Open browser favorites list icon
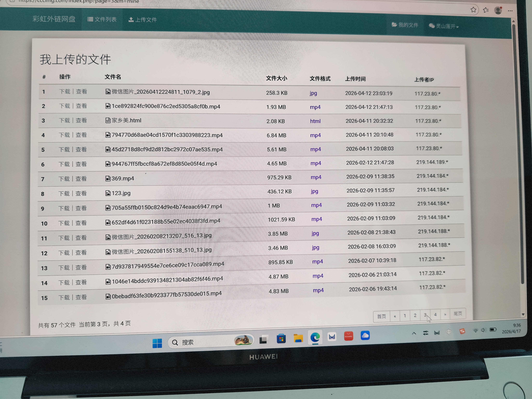This screenshot has width=532, height=399. pyautogui.click(x=486, y=10)
